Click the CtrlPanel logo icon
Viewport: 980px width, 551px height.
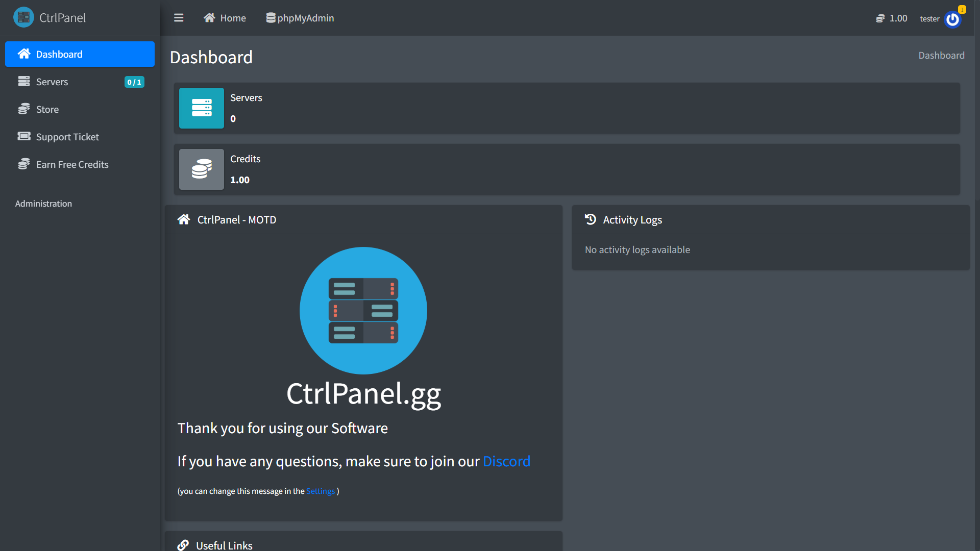click(x=23, y=17)
